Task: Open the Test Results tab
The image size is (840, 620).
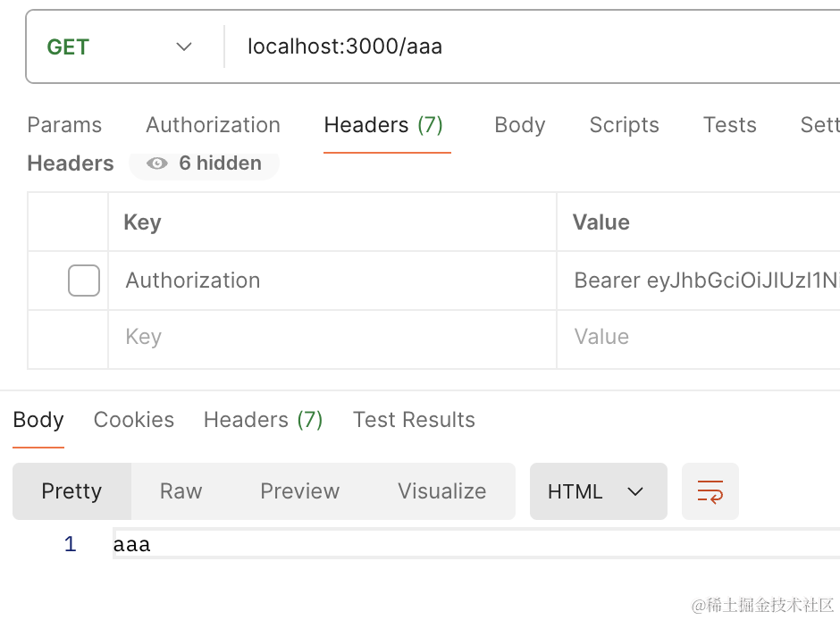Action: (414, 420)
